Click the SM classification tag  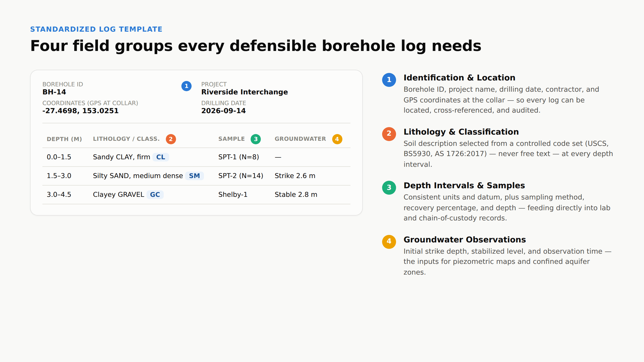coord(195,176)
